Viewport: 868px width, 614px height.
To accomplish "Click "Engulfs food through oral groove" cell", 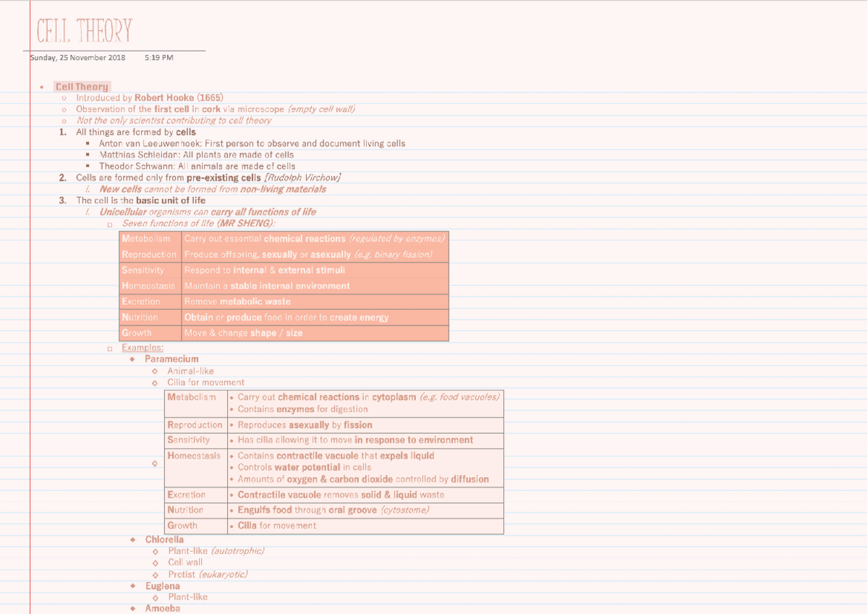I will [333, 511].
